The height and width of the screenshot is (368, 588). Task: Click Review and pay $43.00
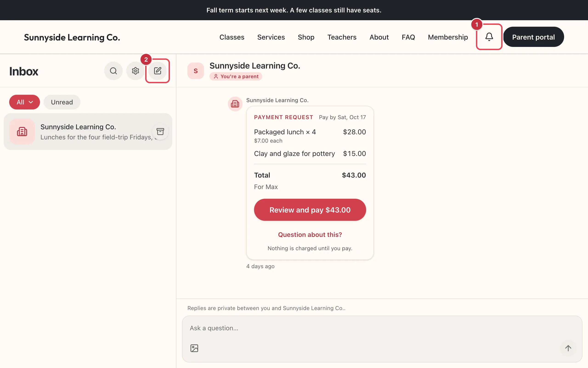[310, 210]
